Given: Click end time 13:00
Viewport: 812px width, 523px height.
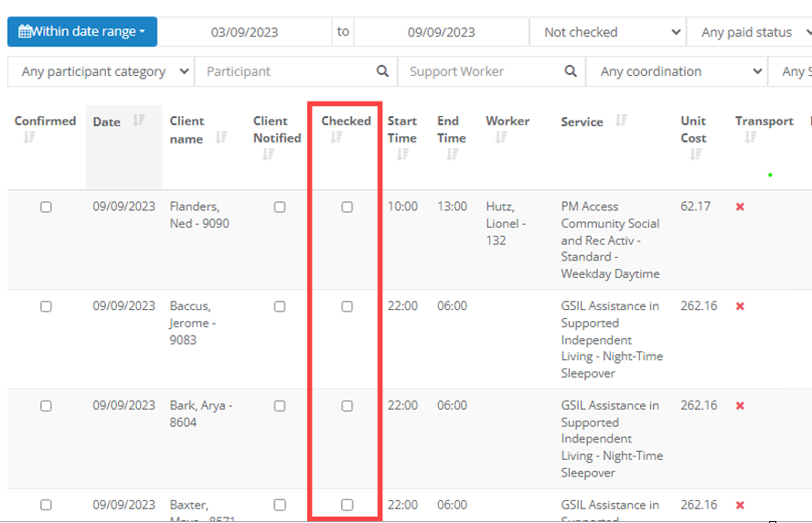Looking at the screenshot, I should 452,206.
